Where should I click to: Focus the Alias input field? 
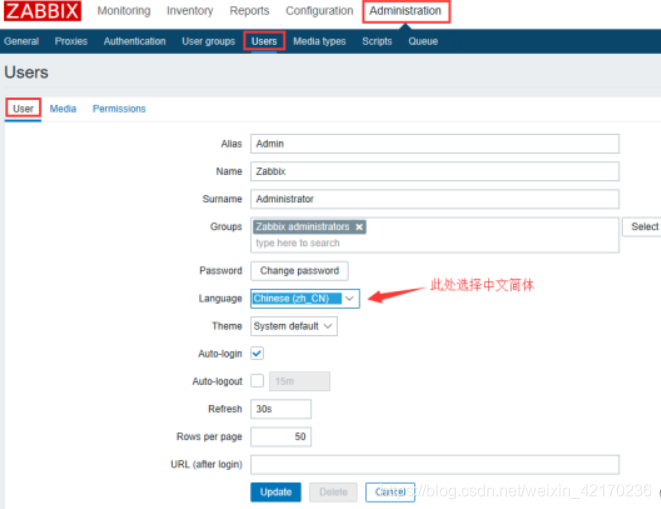coord(435,144)
